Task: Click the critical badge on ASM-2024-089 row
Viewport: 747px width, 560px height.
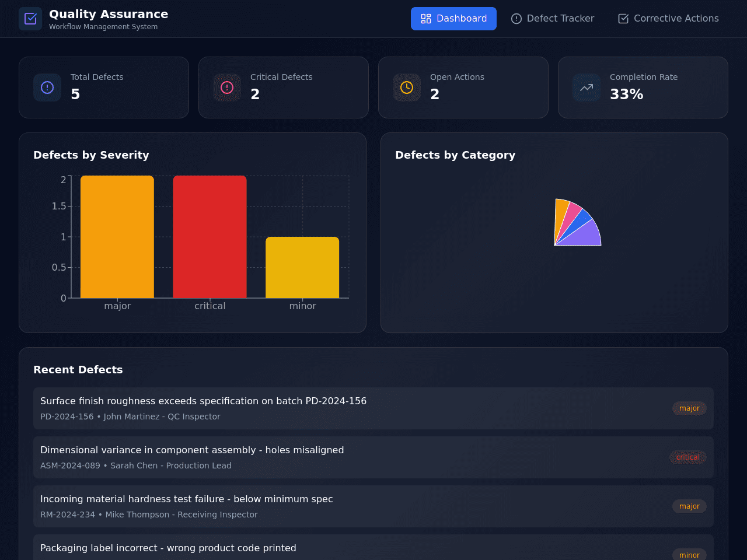Action: pos(688,457)
